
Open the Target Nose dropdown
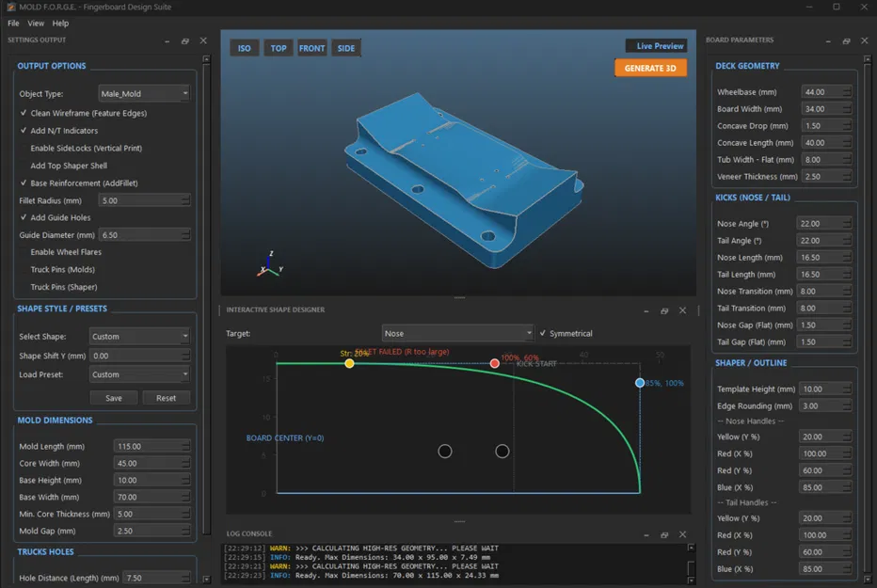click(x=457, y=333)
